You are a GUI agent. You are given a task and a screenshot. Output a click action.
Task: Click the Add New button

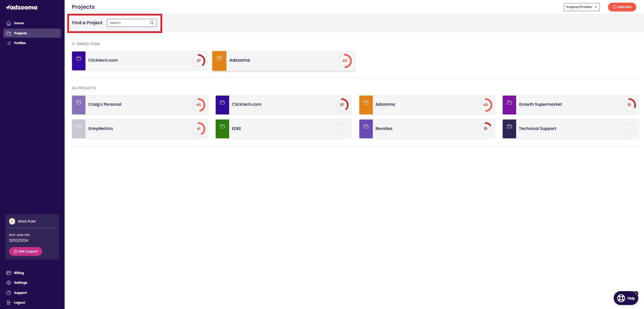[622, 7]
